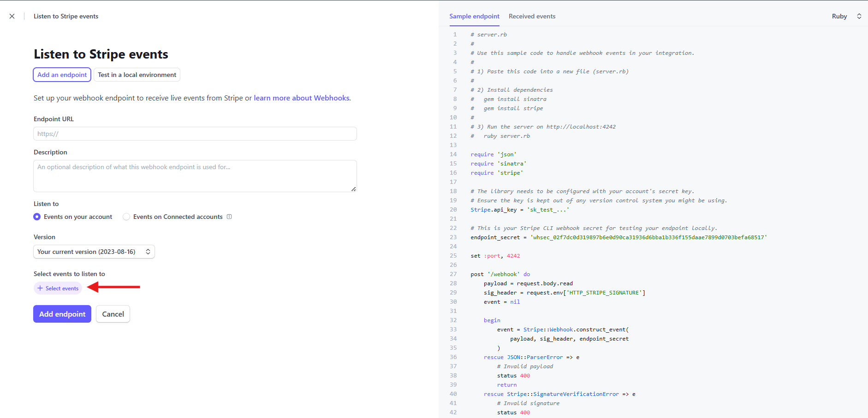Image resolution: width=868 pixels, height=418 pixels.
Task: Click the whsec endpoint secret string in code
Action: (x=648, y=237)
